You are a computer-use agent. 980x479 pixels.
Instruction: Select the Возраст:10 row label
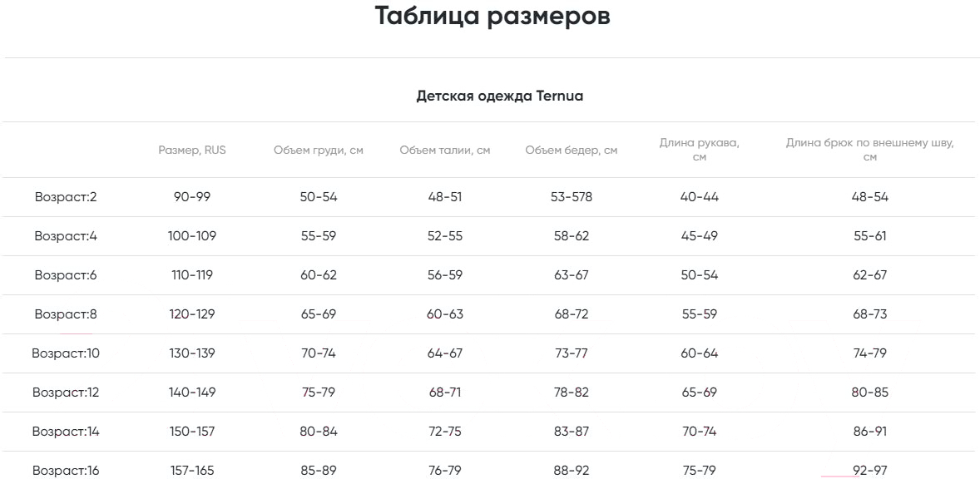tap(66, 353)
